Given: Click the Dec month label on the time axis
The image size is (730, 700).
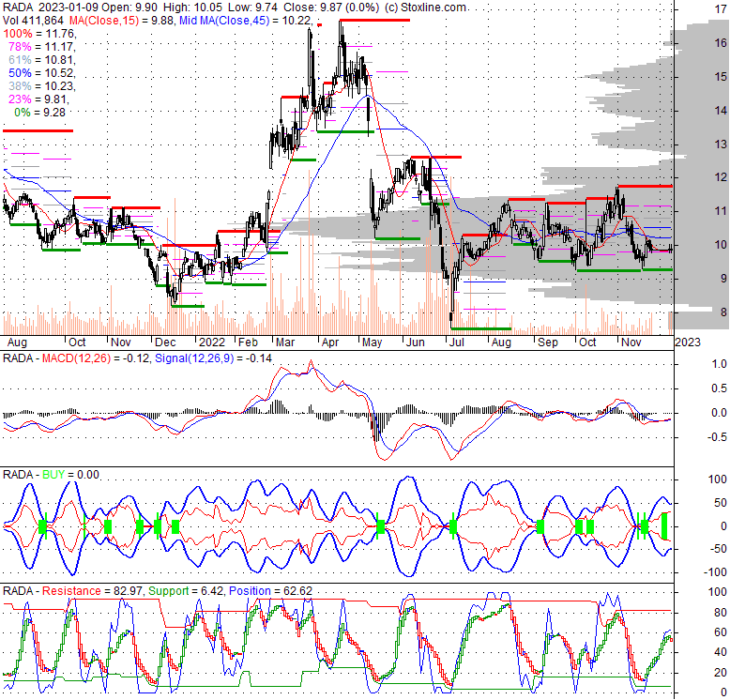Looking at the screenshot, I should [x=165, y=342].
